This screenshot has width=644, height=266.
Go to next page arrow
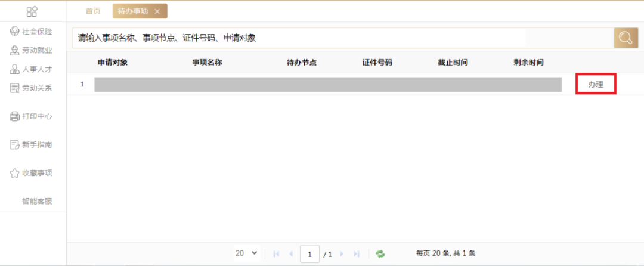[x=342, y=254]
